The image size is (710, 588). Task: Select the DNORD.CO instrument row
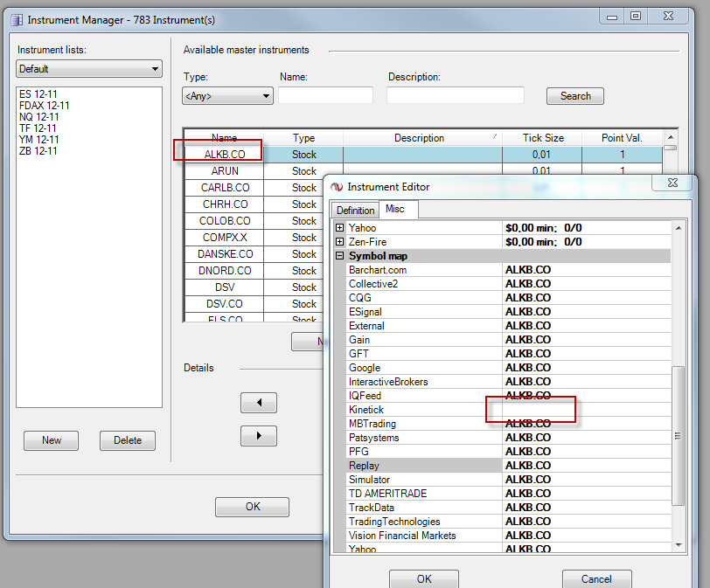254,271
